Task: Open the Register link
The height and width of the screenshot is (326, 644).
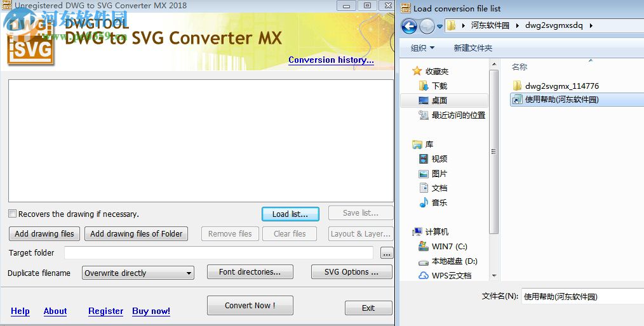Action: [x=105, y=311]
